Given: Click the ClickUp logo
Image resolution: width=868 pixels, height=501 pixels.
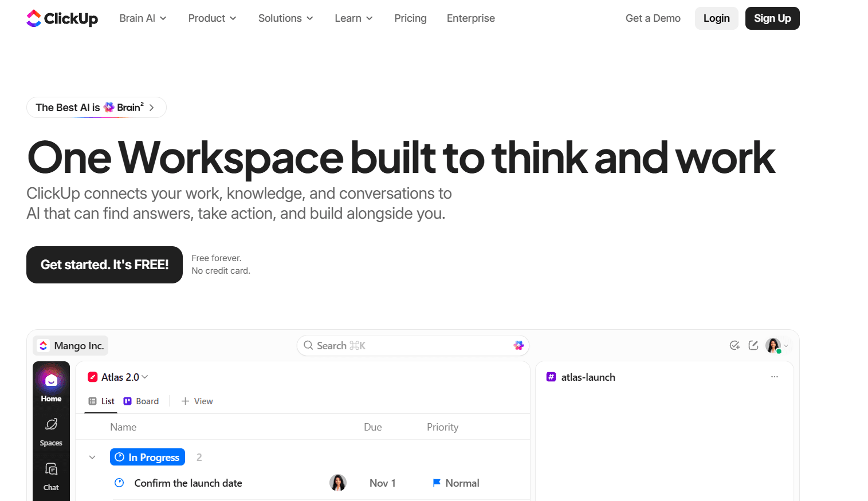Looking at the screenshot, I should pos(62,18).
